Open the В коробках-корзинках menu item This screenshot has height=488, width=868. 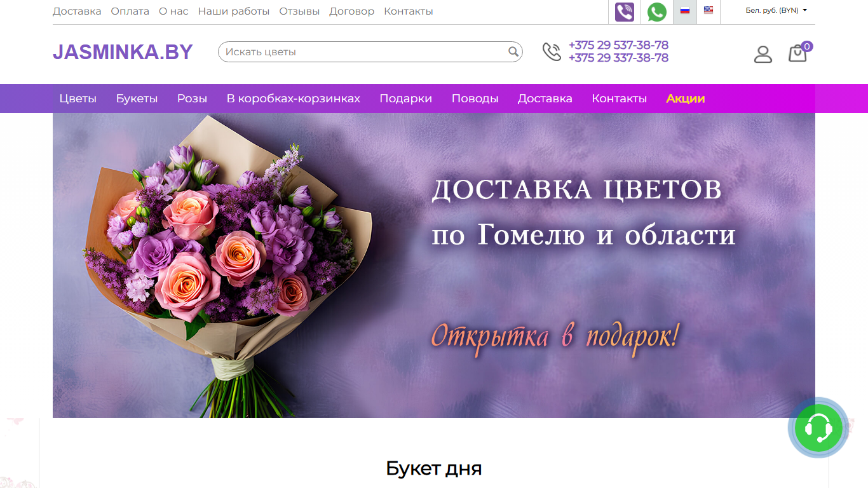[x=294, y=98]
